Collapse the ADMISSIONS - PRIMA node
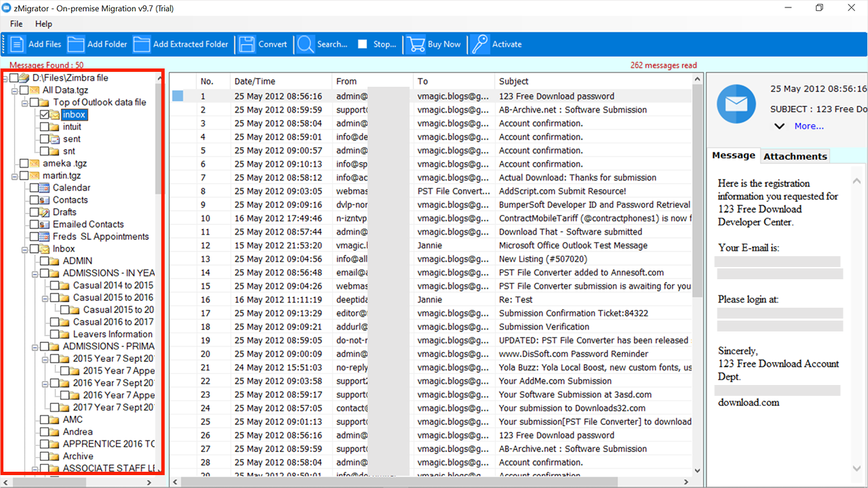 [35, 346]
